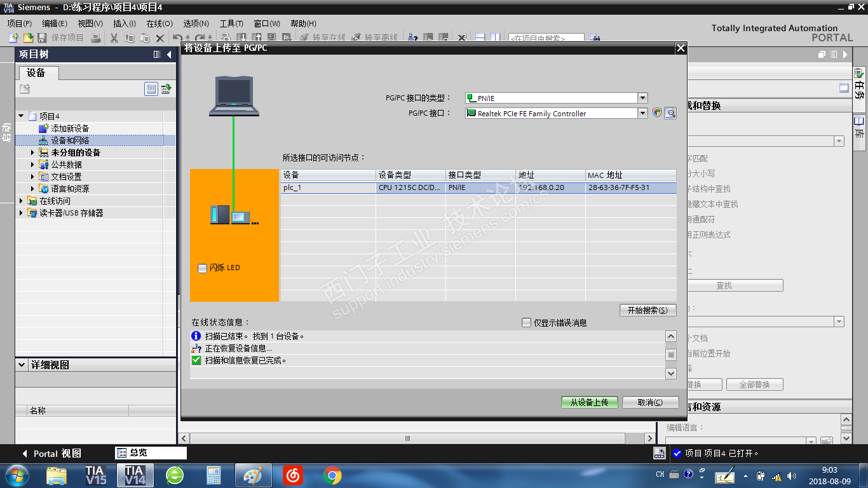Switch to TIA Portal V14 taskbar icon
The height and width of the screenshot is (488, 868).
135,475
